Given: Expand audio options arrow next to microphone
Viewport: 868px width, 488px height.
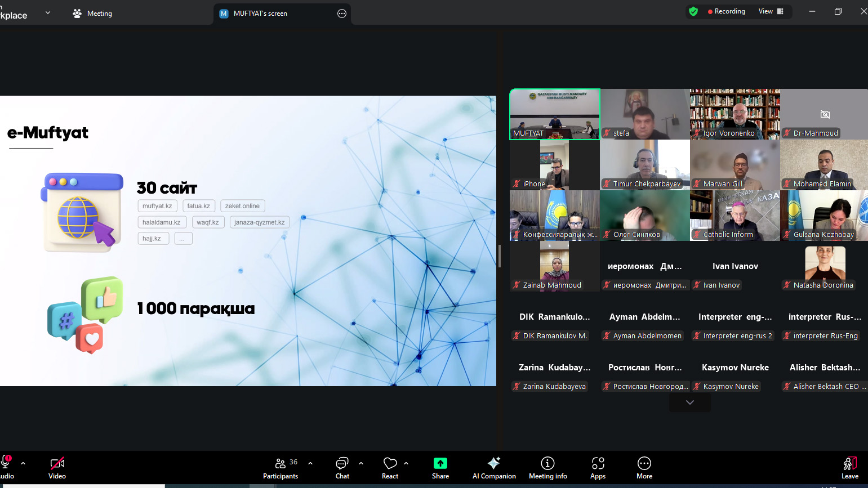Looking at the screenshot, I should tap(23, 463).
